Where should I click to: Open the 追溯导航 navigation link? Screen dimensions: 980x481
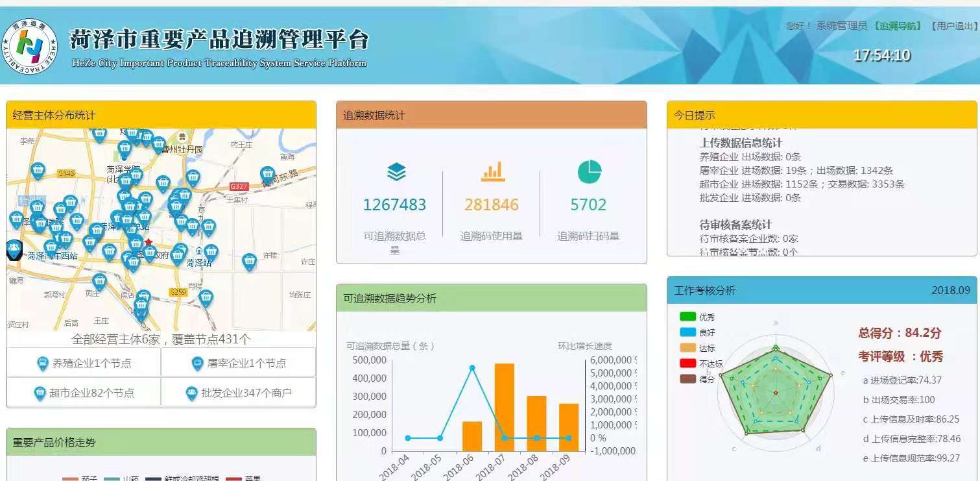pyautogui.click(x=897, y=26)
